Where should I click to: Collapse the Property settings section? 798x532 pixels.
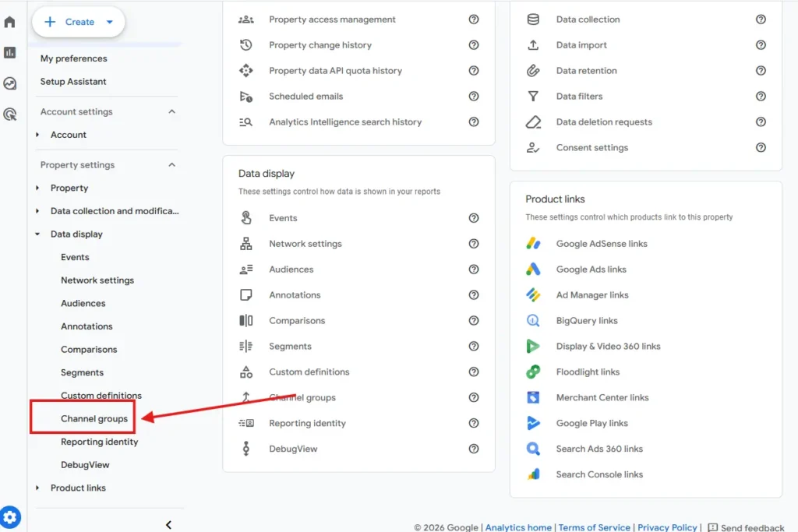(x=172, y=165)
